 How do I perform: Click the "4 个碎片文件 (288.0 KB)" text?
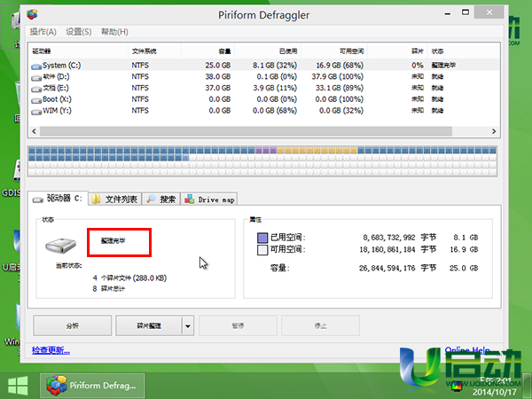pyautogui.click(x=129, y=278)
